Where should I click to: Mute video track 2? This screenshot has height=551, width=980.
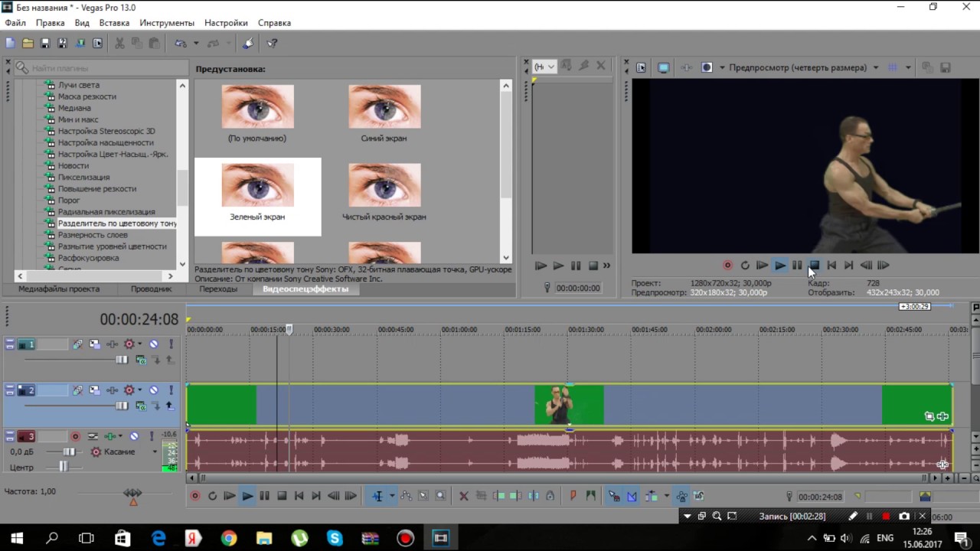pos(154,390)
